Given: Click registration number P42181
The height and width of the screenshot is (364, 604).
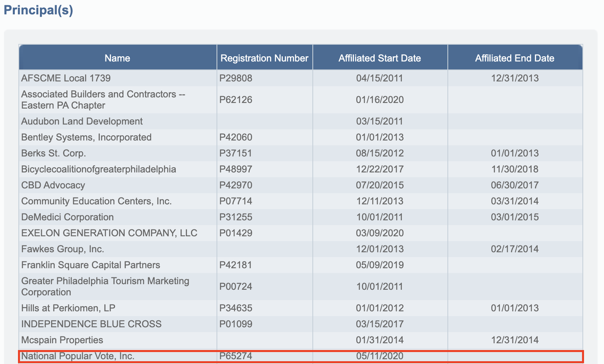Looking at the screenshot, I should click(x=236, y=265).
